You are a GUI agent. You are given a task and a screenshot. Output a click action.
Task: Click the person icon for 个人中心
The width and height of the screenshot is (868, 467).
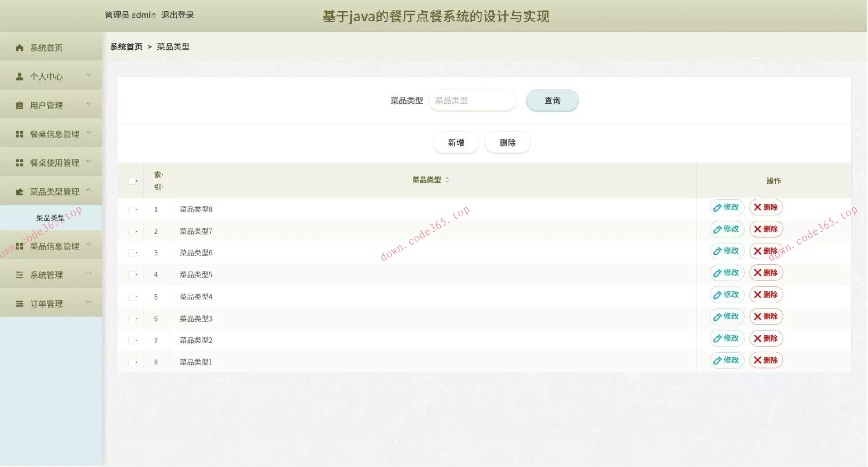(19, 76)
